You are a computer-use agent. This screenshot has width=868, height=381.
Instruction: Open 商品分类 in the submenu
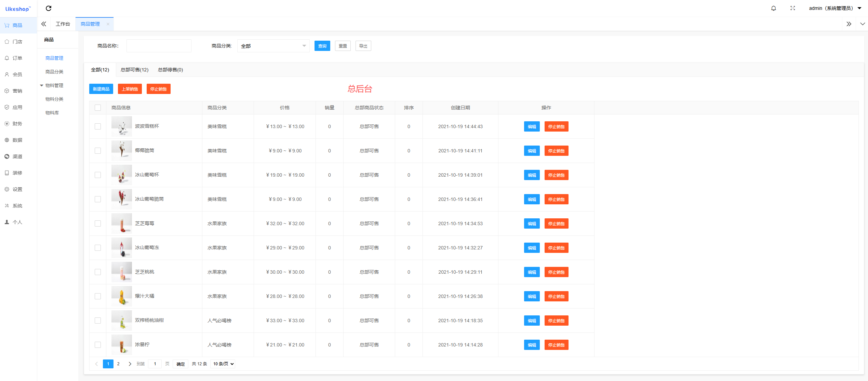pos(54,72)
